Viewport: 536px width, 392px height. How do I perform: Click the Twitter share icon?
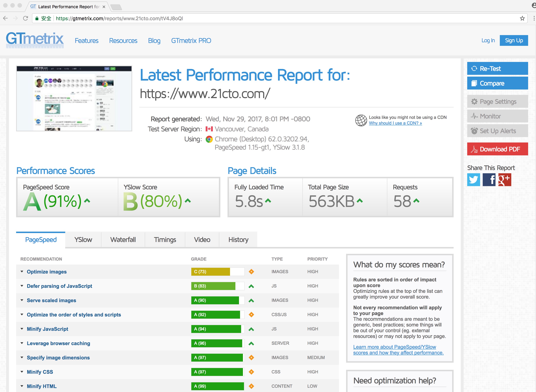[x=473, y=180]
